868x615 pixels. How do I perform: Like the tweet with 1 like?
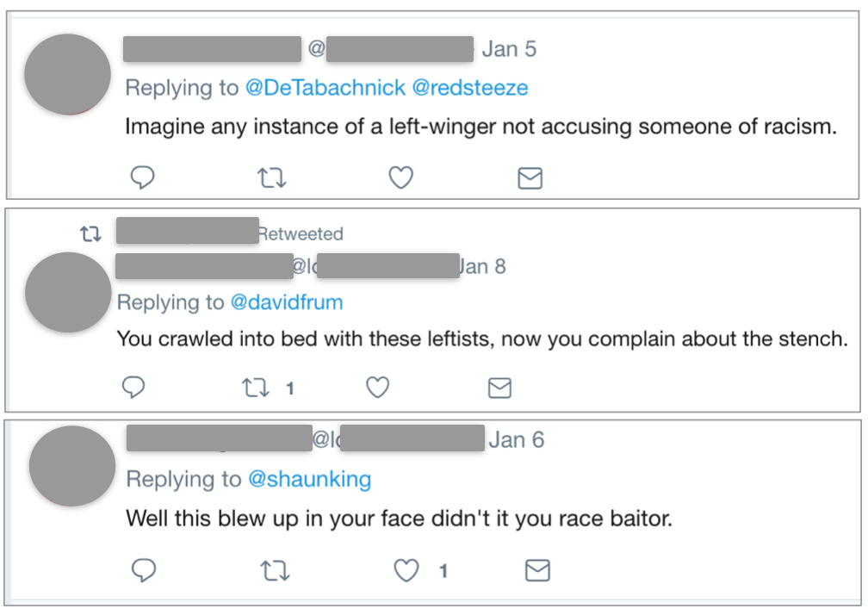406,570
